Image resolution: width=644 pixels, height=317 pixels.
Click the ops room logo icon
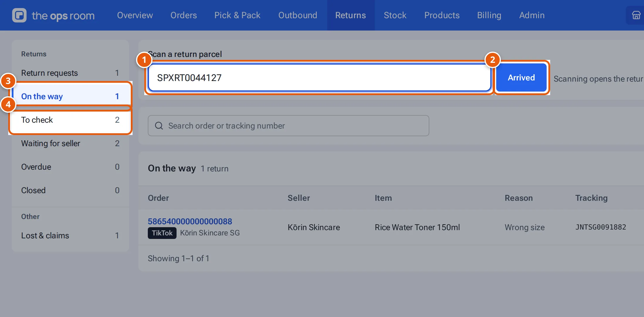click(x=19, y=15)
